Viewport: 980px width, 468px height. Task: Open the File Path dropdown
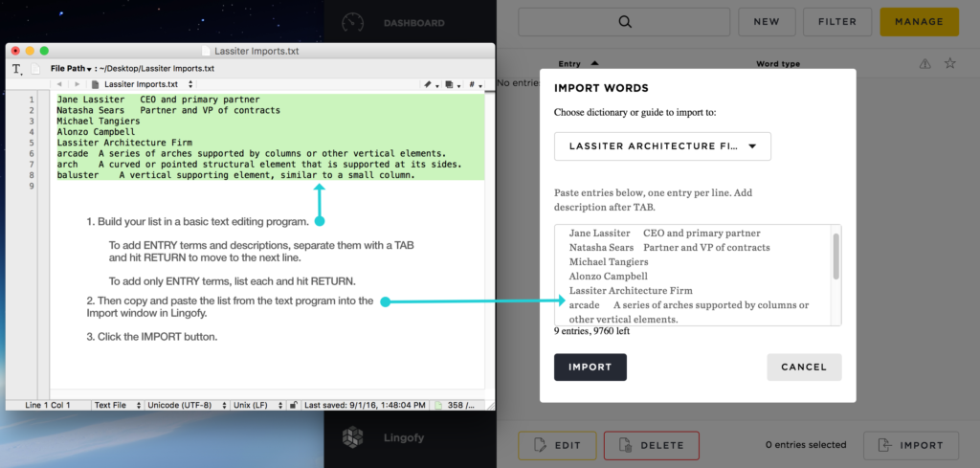pos(71,69)
